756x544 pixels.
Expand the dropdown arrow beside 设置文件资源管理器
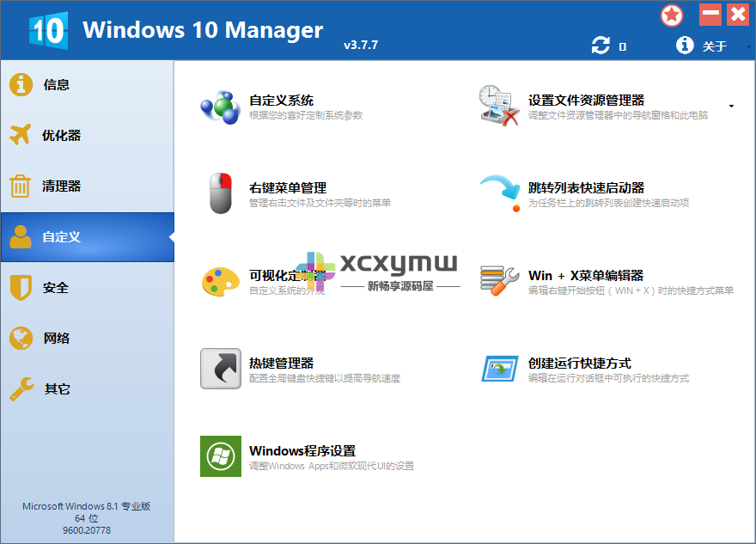click(x=731, y=105)
